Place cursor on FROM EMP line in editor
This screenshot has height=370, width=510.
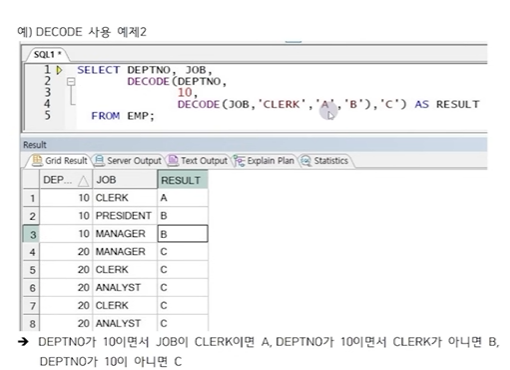[x=123, y=116]
